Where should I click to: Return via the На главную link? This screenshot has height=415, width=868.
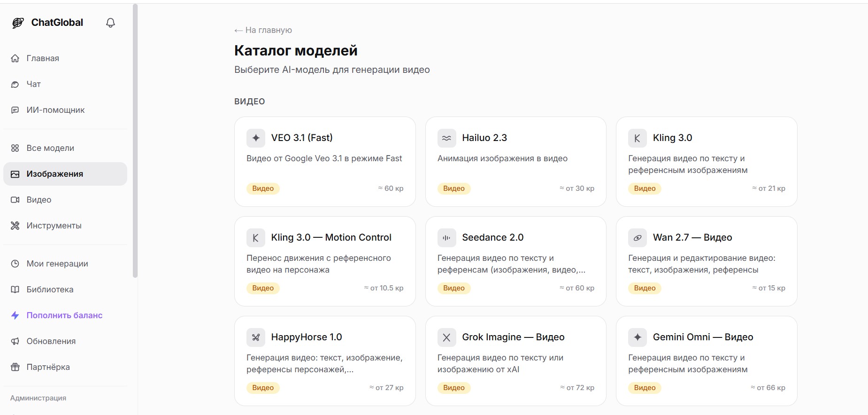click(x=263, y=30)
